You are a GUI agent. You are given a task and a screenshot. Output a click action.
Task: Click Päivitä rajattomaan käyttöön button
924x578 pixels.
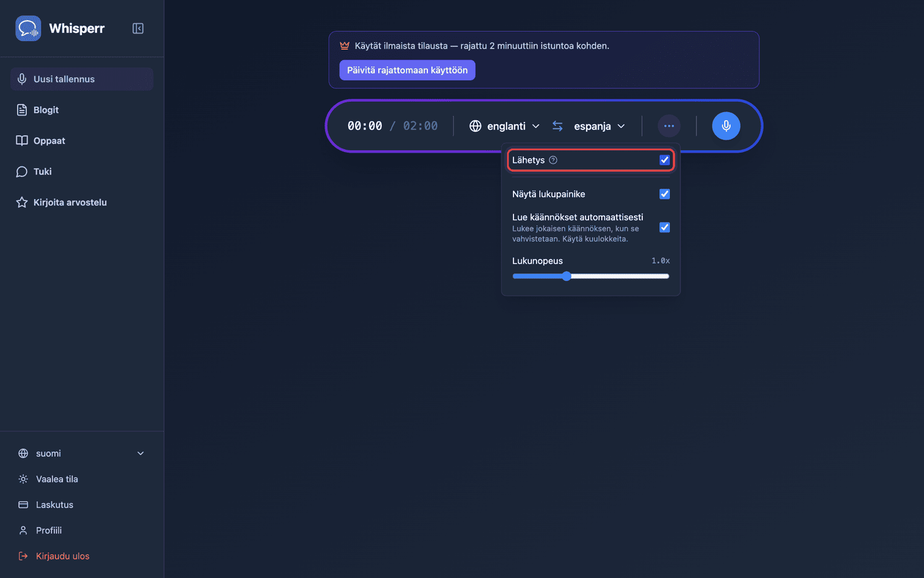[x=407, y=70]
